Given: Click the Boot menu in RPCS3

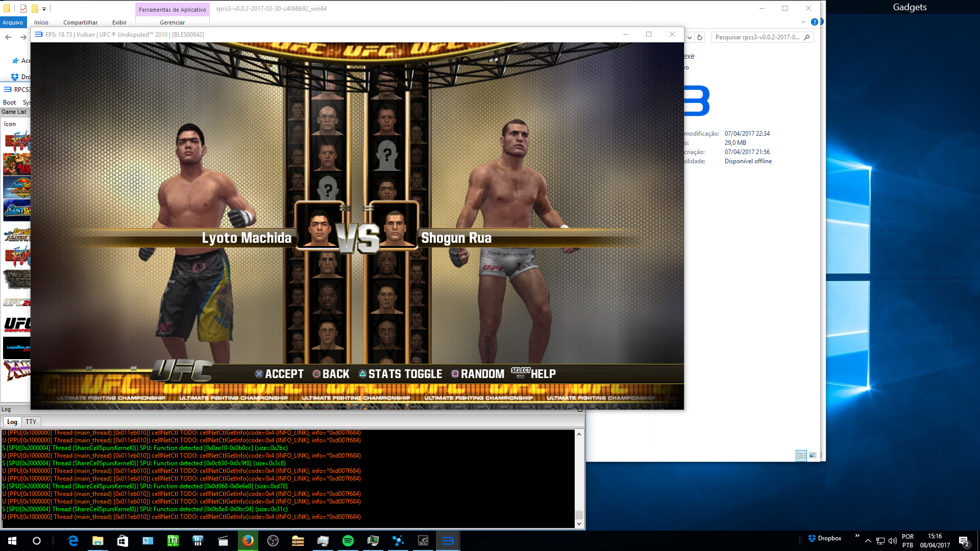Looking at the screenshot, I should pos(9,103).
